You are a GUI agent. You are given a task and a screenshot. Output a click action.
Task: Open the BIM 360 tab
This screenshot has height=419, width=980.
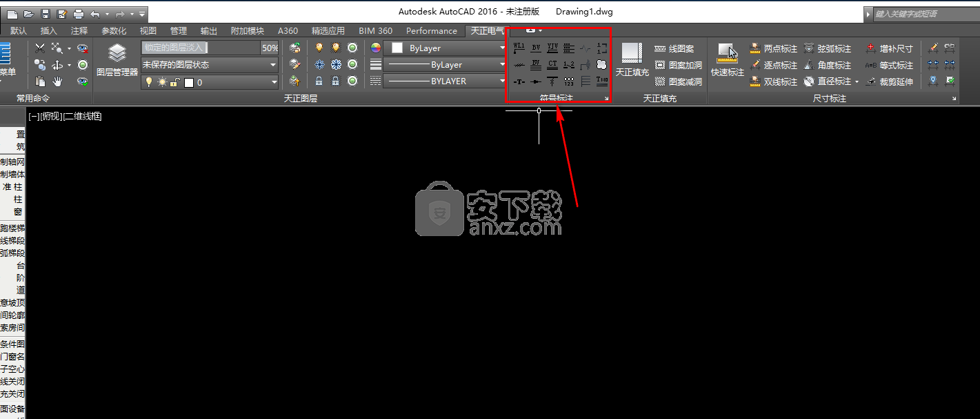point(376,31)
